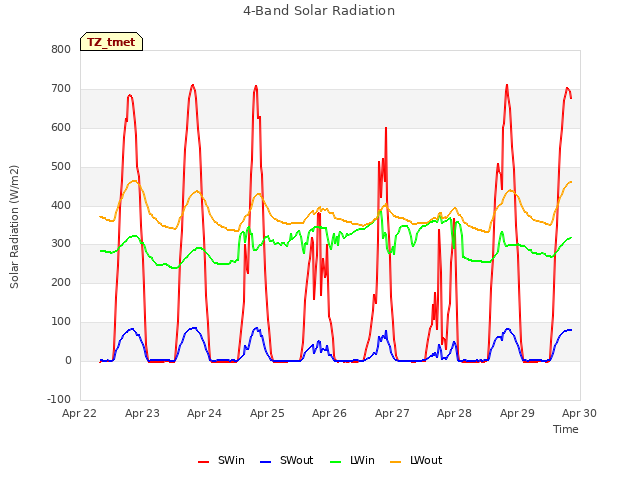Click the 0 y-axis tick label
640x480 pixels.
68,361
